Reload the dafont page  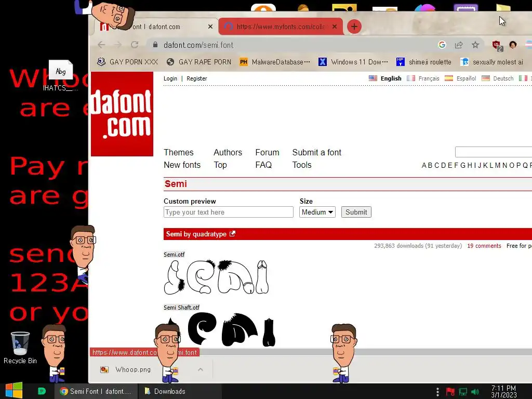135,45
